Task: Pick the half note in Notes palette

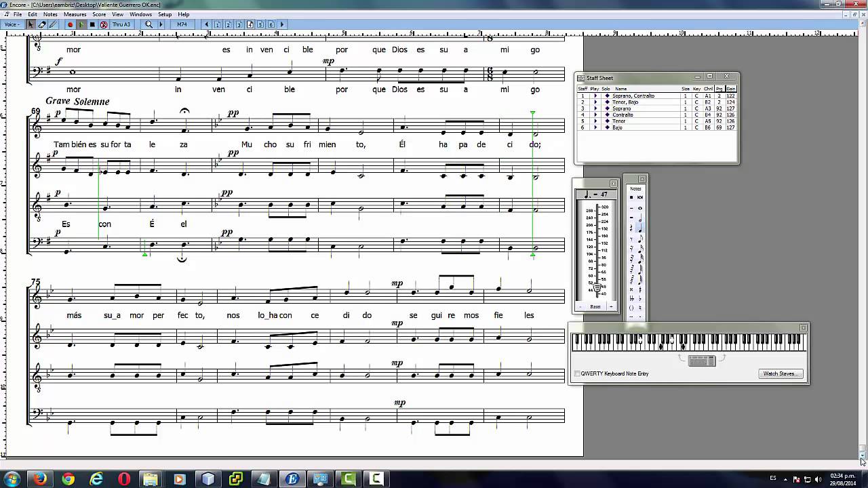Action: click(x=640, y=218)
